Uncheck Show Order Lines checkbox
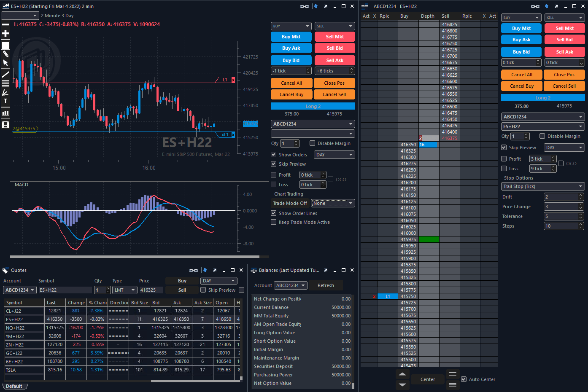Viewport: 588px width, 392px height. 274,213
